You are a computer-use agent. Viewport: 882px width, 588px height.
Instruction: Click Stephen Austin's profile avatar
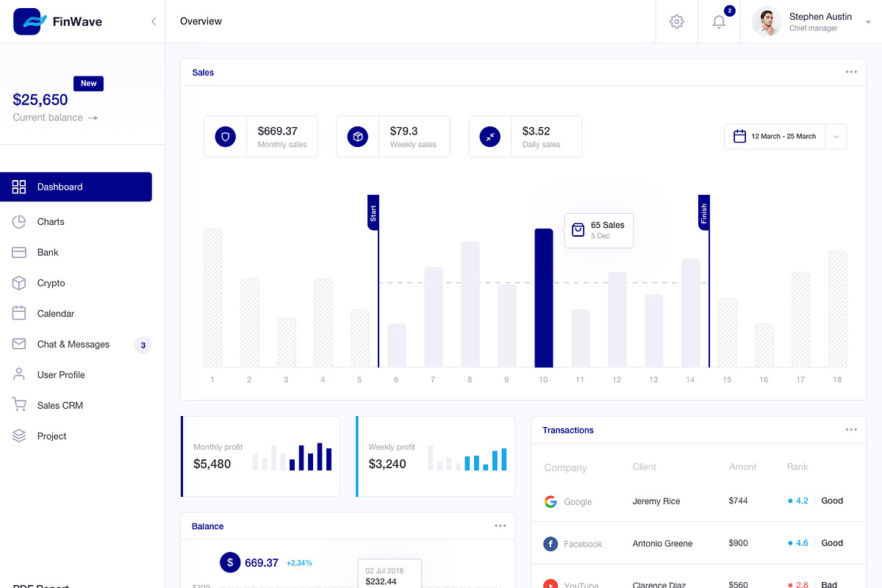(x=767, y=21)
